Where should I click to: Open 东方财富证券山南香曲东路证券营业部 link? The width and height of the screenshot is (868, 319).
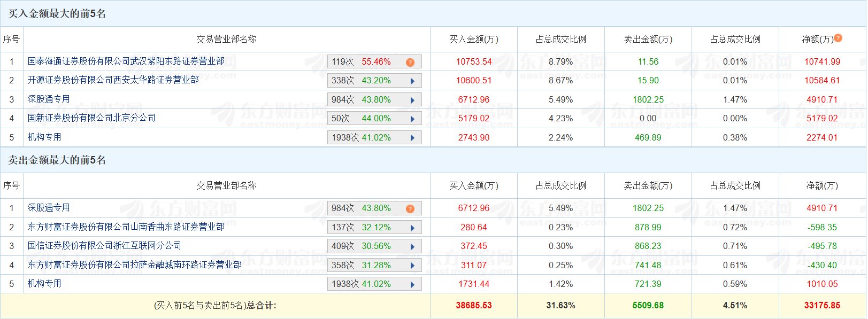coord(126,227)
